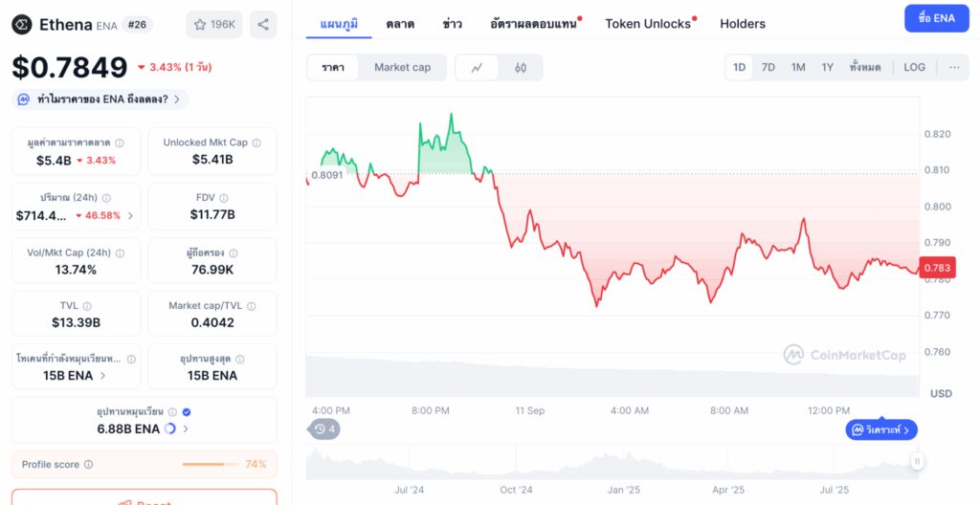The width and height of the screenshot is (980, 505).
Task: Open the events history badge showing 4
Action: (x=324, y=428)
